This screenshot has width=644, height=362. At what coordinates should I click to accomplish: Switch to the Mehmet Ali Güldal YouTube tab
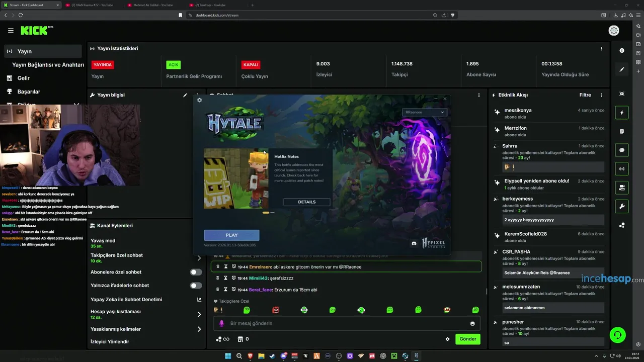tap(153, 5)
